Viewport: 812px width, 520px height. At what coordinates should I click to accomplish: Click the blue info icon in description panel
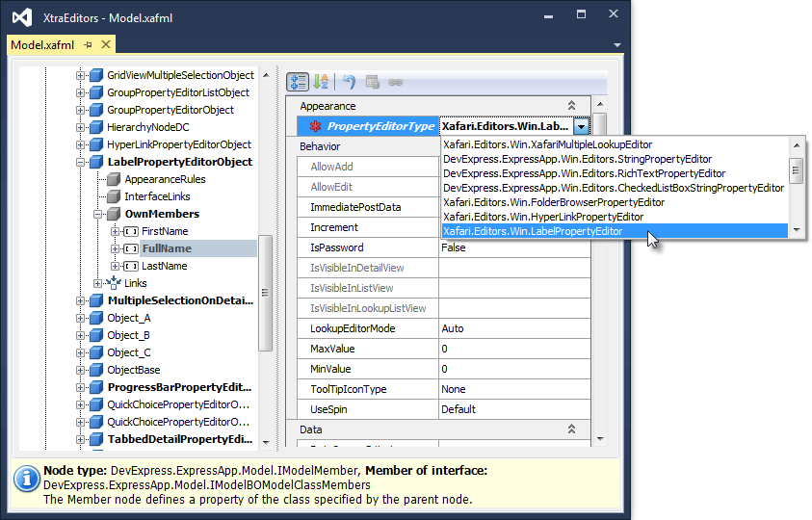[27, 478]
